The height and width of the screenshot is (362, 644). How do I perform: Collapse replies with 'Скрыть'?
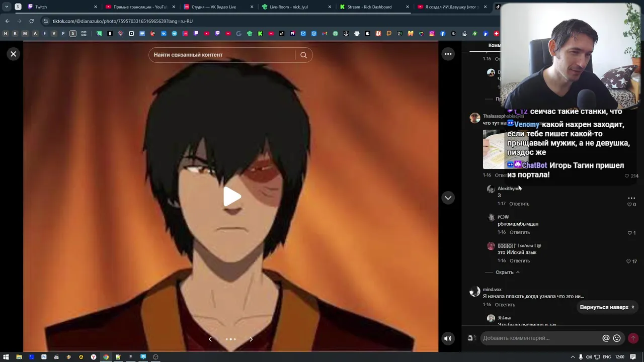(x=507, y=272)
